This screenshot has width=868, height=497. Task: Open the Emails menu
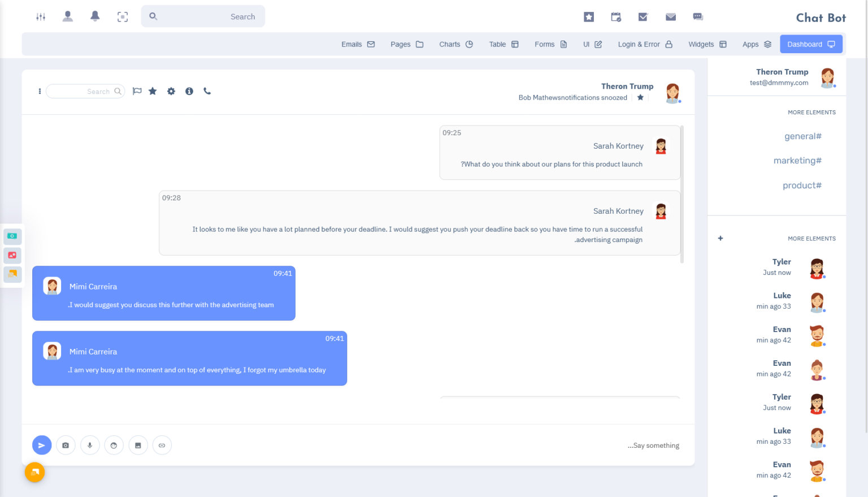tap(358, 44)
